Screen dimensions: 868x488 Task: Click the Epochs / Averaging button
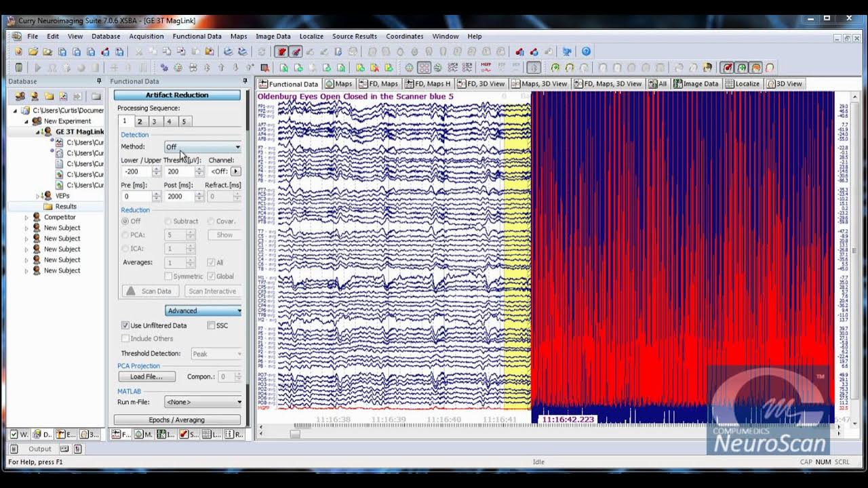[x=177, y=420]
